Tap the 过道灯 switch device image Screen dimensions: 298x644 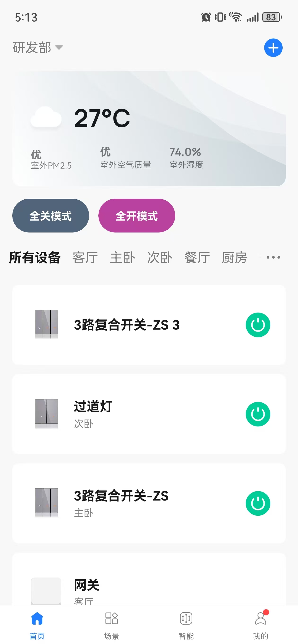click(46, 414)
